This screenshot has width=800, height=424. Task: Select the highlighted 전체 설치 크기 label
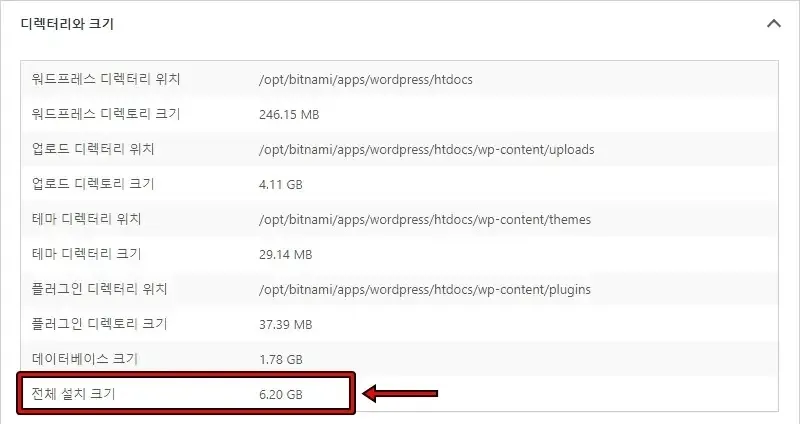click(73, 393)
